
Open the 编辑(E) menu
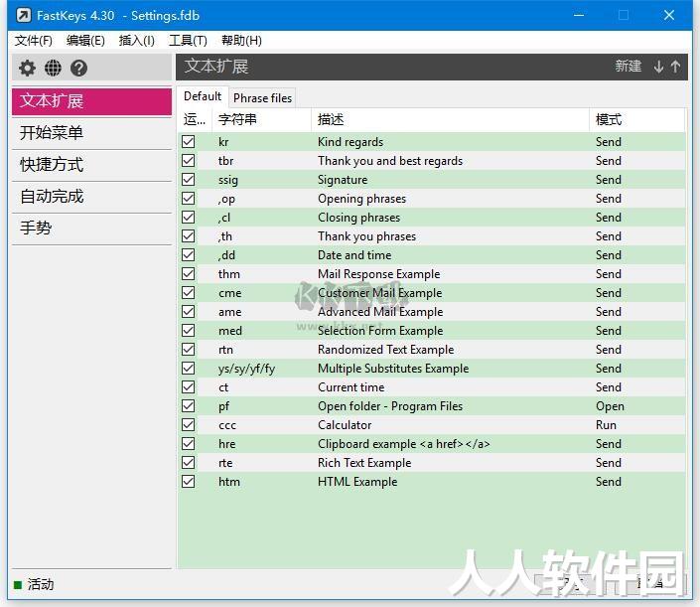coord(85,41)
